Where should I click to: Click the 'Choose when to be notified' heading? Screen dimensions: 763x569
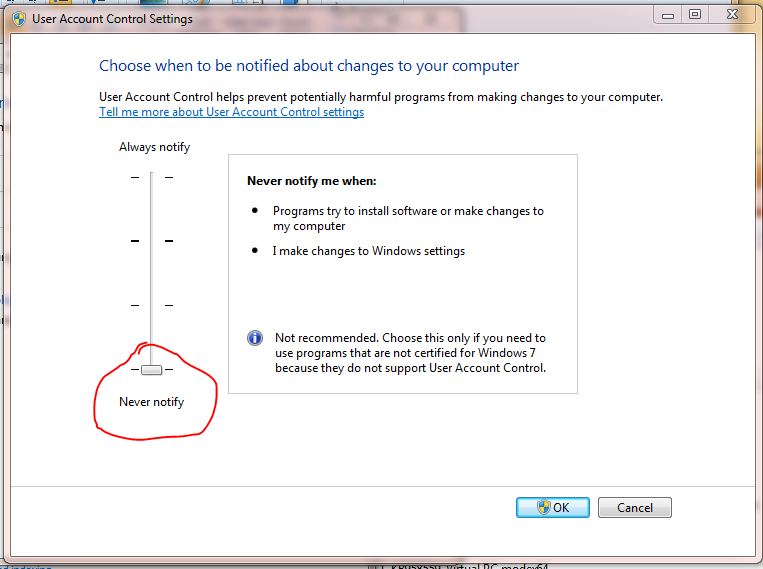pyautogui.click(x=309, y=66)
